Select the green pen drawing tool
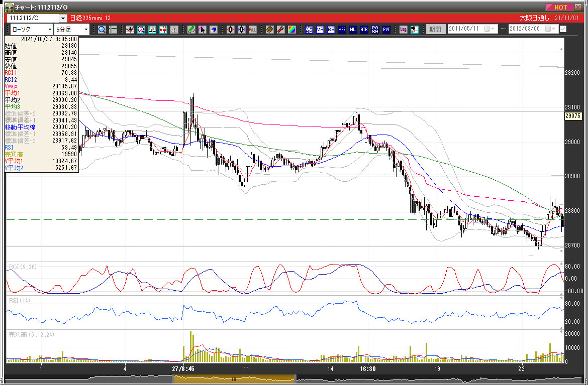588x385 pixels. (191, 29)
